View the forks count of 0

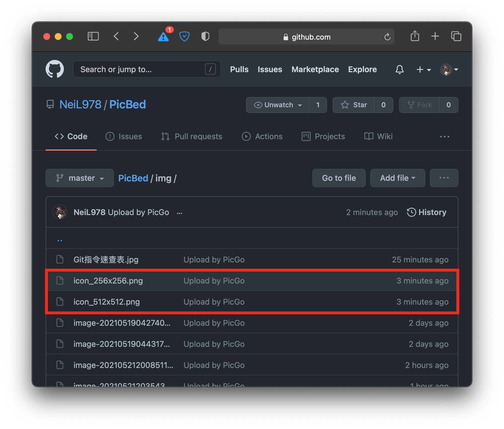point(449,105)
